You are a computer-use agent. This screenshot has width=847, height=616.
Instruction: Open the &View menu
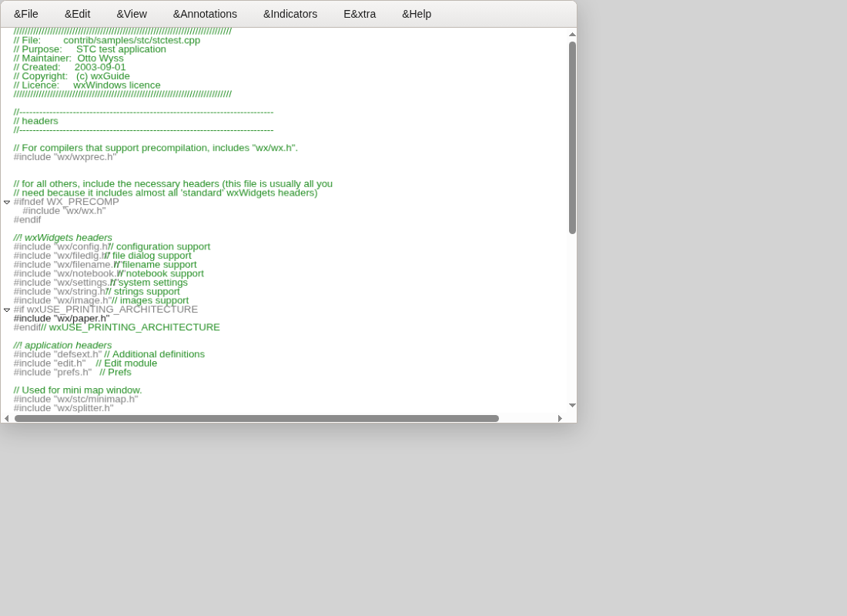click(132, 14)
